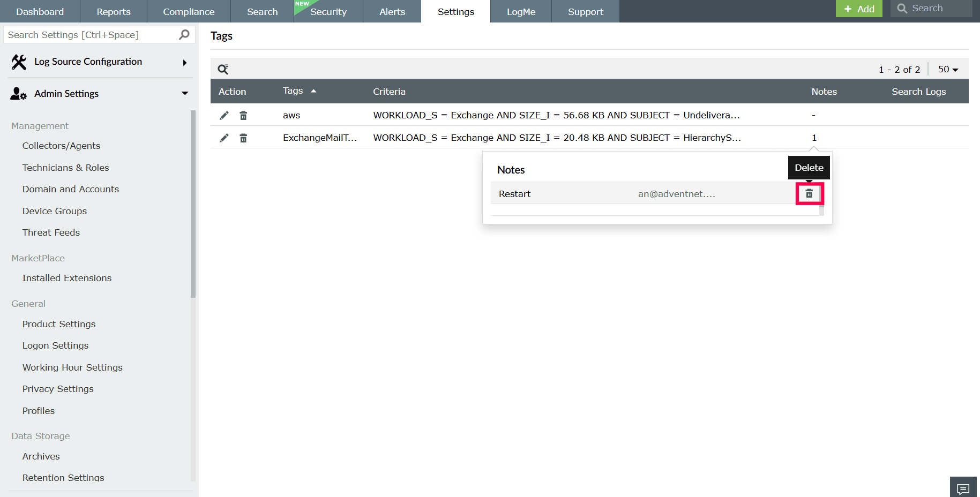
Task: Open Device Groups
Action: (x=55, y=211)
